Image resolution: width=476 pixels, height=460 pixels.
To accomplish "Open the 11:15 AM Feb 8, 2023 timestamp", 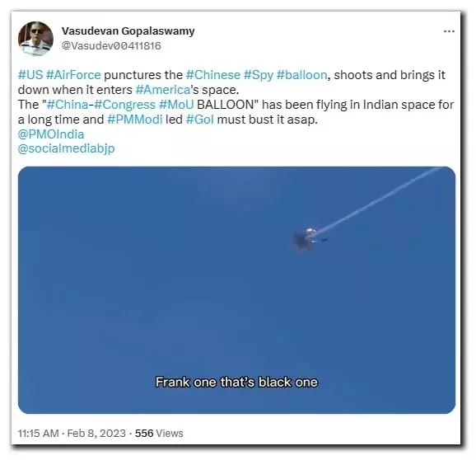I will click(72, 434).
